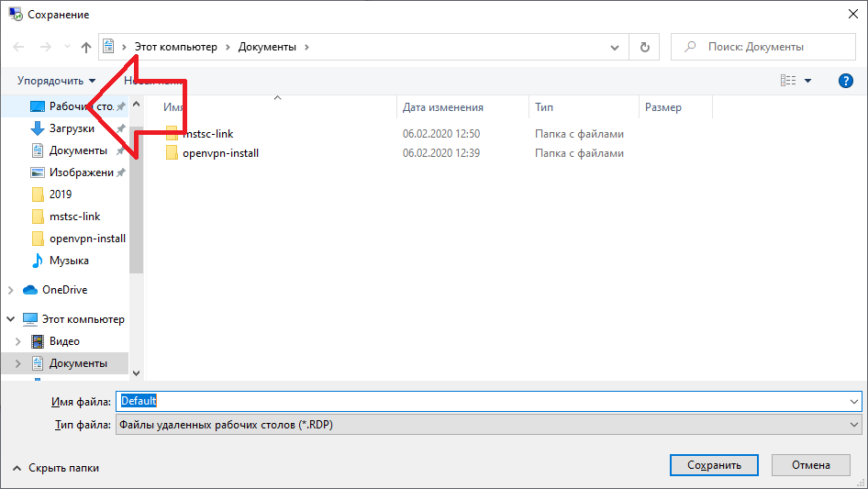
Task: Click the Up one level arrow
Action: 86,47
